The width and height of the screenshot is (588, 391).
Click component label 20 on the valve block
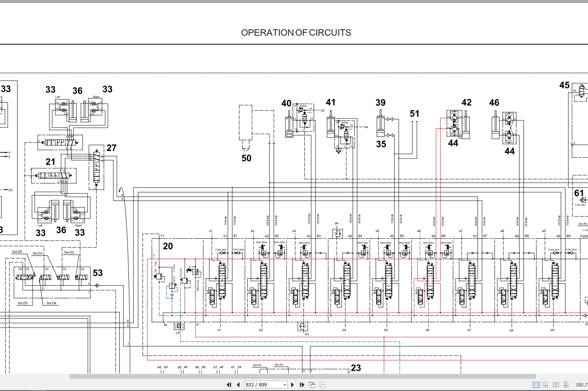[x=168, y=246]
